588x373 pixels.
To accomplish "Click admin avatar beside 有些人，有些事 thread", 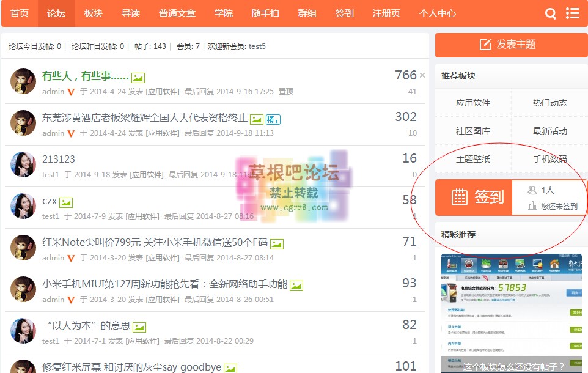I will pyautogui.click(x=23, y=81).
